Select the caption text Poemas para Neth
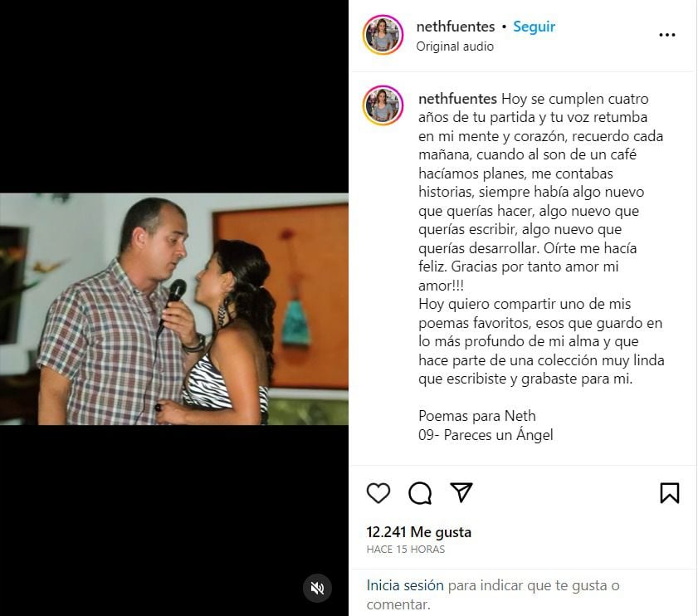Image resolution: width=698 pixels, height=616 pixels. [x=476, y=416]
